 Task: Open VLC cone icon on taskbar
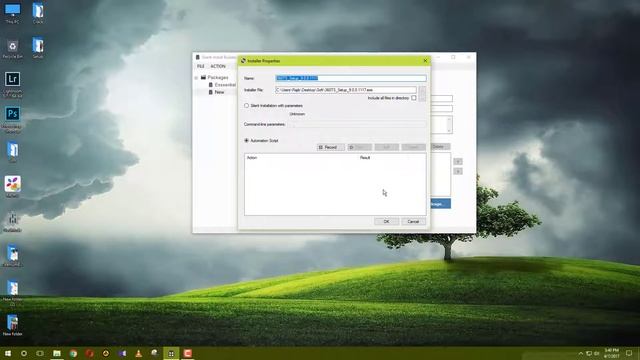coord(138,353)
